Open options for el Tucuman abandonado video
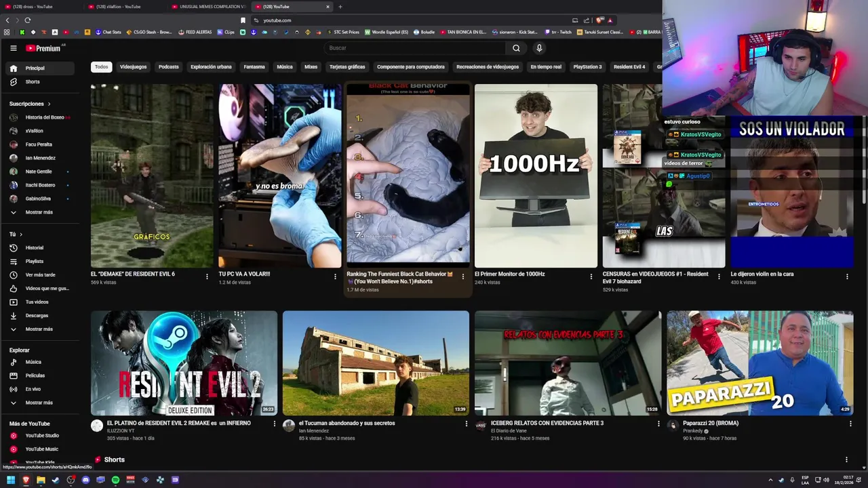The width and height of the screenshot is (868, 488). [466, 424]
